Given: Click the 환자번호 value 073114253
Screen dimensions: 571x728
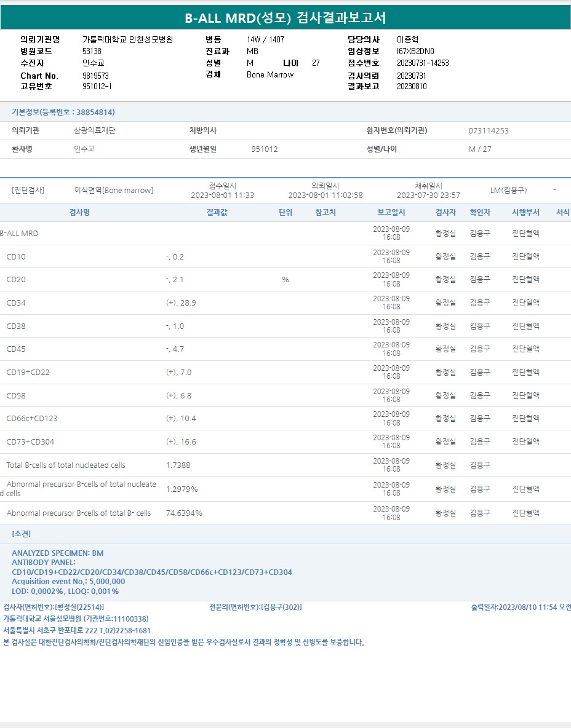Looking at the screenshot, I should (x=489, y=131).
